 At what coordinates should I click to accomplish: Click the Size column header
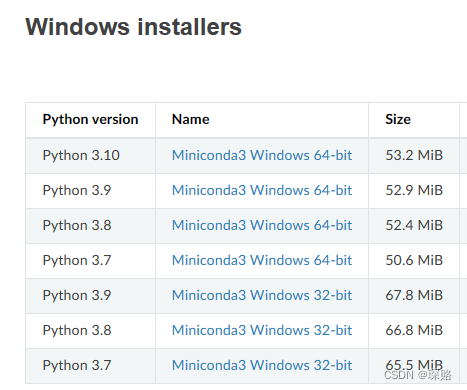398,119
